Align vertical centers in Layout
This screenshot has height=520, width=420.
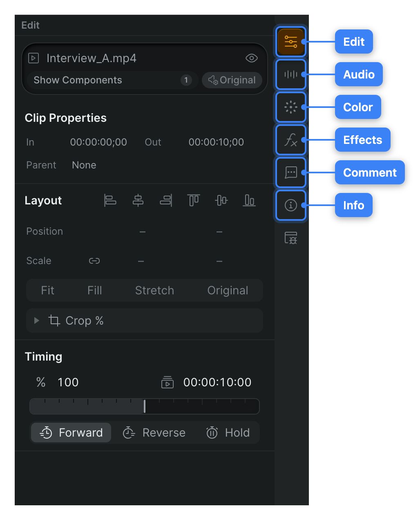pyautogui.click(x=221, y=200)
